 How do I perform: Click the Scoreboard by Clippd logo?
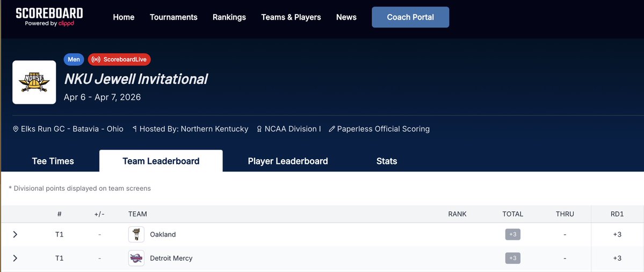click(x=49, y=17)
